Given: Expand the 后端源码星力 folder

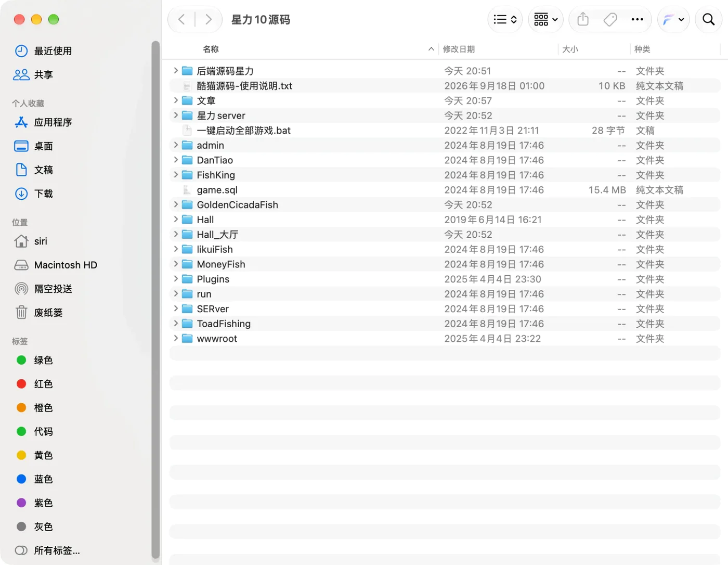Looking at the screenshot, I should tap(176, 71).
